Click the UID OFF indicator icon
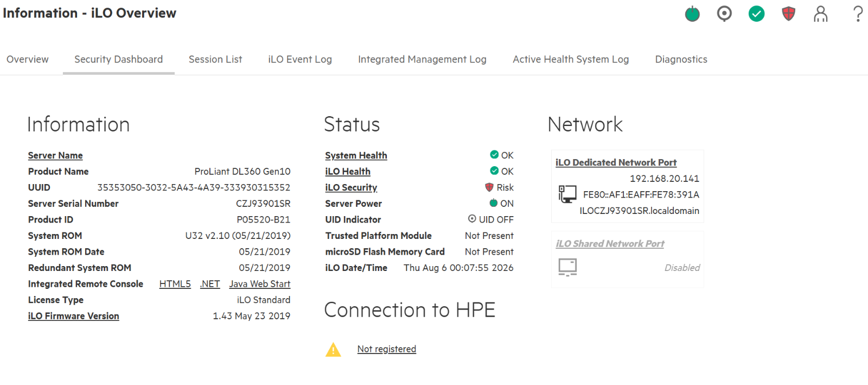 point(472,219)
